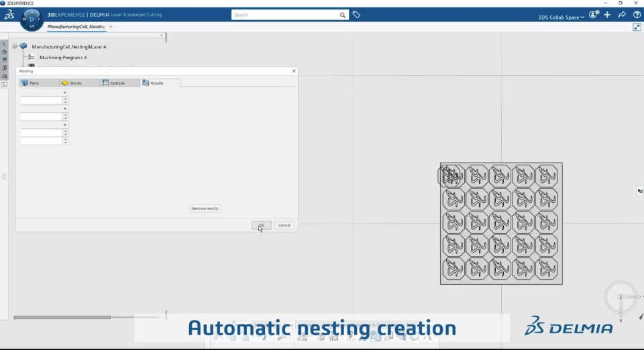Increase the third spinner value
The height and width of the screenshot is (350, 644).
tap(65, 131)
